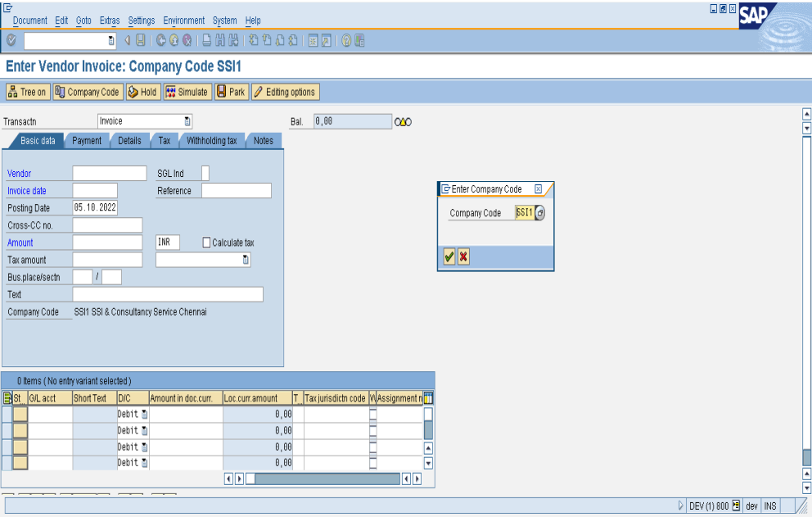Cancel the Enter Company Code dialog

click(463, 257)
